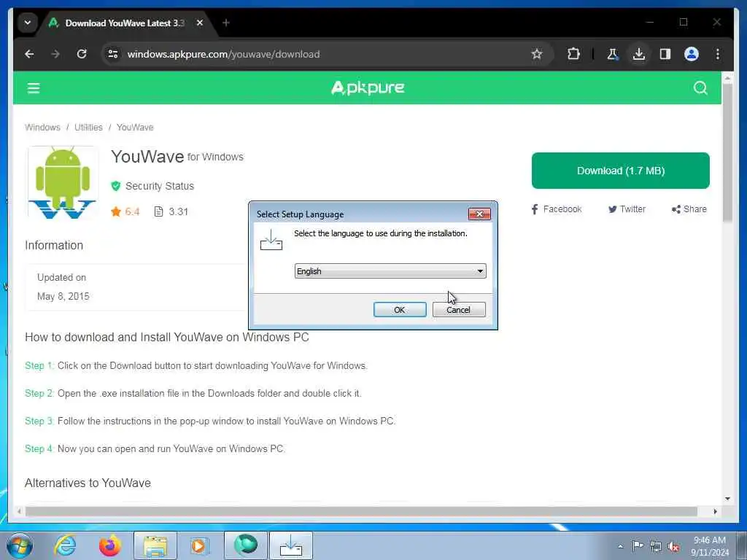Click the network tray icon
Screen dimensions: 747x560
coord(656,546)
